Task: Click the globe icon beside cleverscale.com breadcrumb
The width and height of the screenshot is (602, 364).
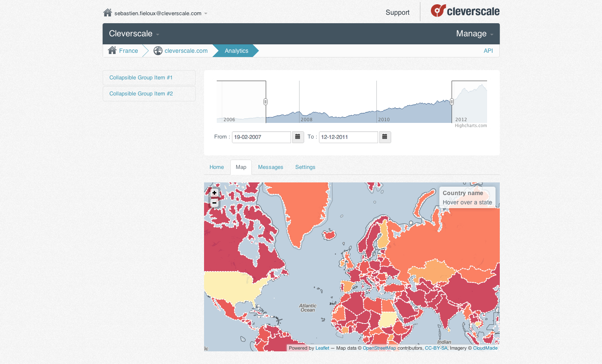Action: click(x=158, y=51)
